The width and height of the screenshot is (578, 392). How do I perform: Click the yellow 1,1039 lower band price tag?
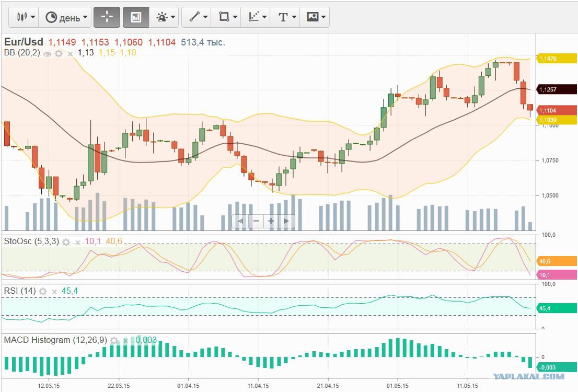(x=557, y=120)
